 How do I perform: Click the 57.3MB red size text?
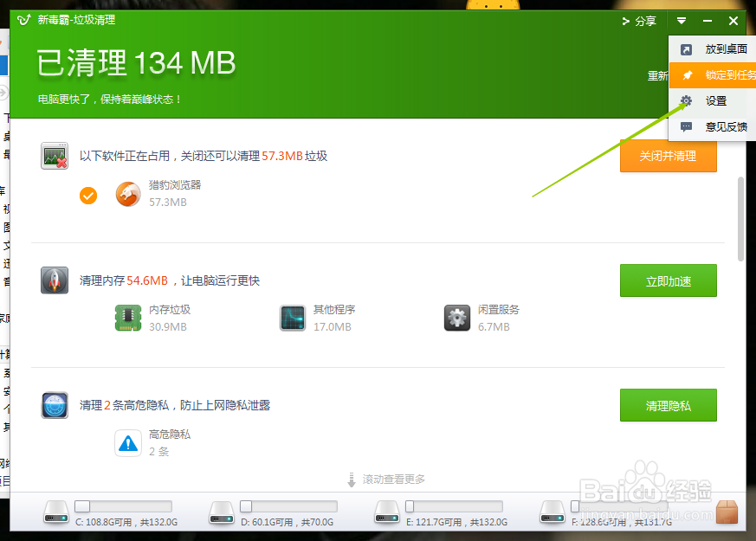pyautogui.click(x=282, y=156)
